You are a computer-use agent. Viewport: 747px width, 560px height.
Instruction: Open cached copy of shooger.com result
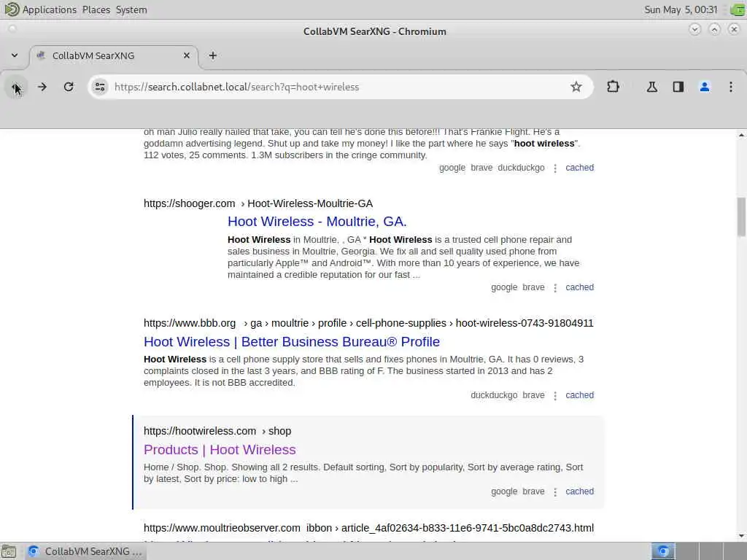pyautogui.click(x=579, y=287)
